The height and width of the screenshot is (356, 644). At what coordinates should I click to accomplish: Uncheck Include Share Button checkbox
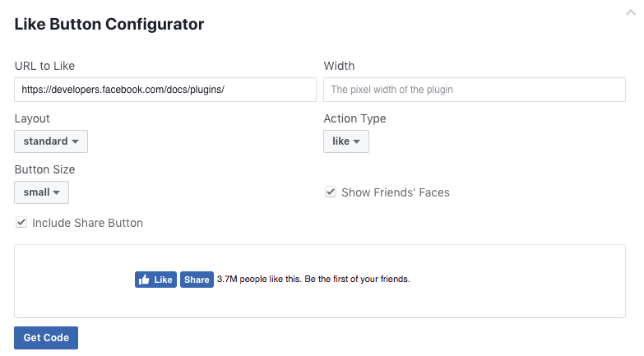(21, 222)
